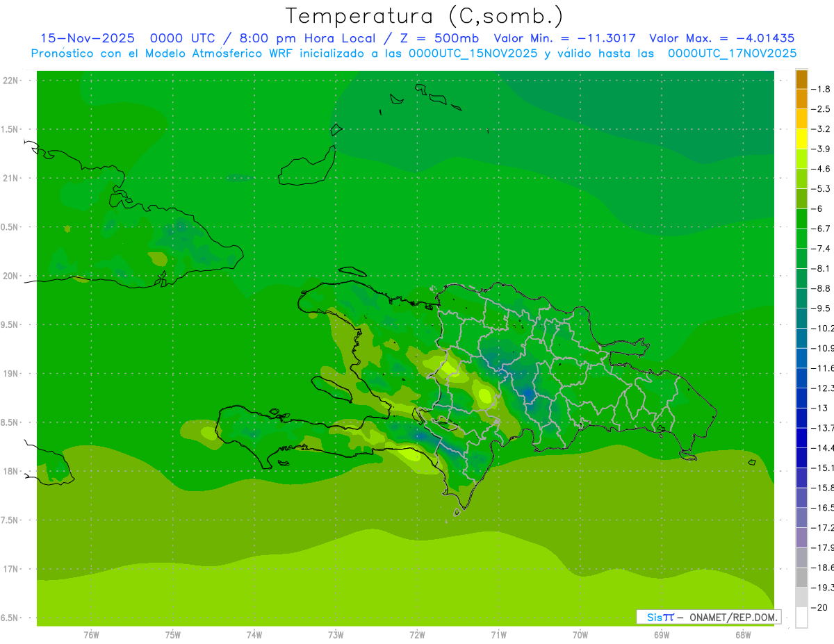Click the '70W' longitude label
834x644 pixels.
[580, 635]
